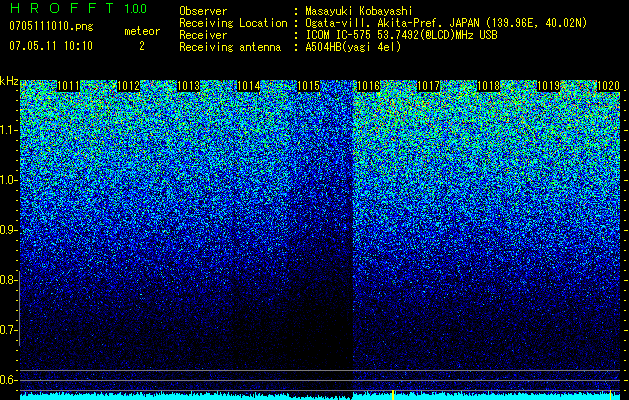Viewport: 629px width, 400px height.
Task: Click the 1019 time marker
Action: [x=548, y=86]
